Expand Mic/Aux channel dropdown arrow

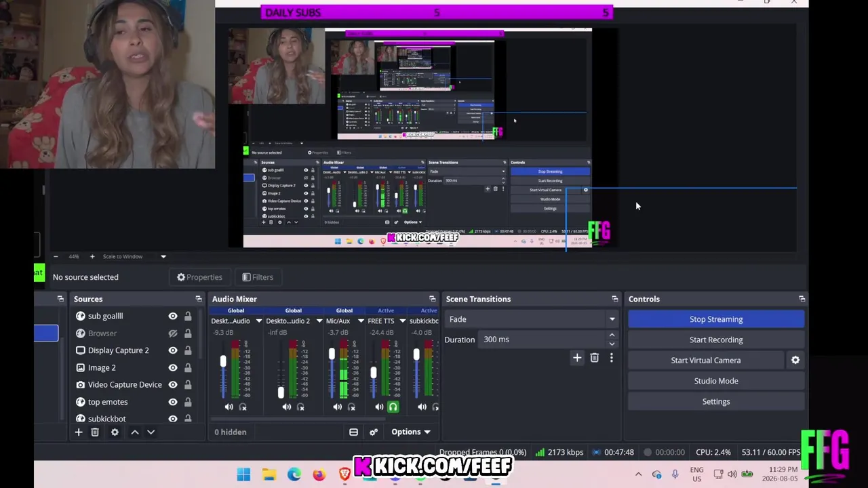pyautogui.click(x=361, y=321)
